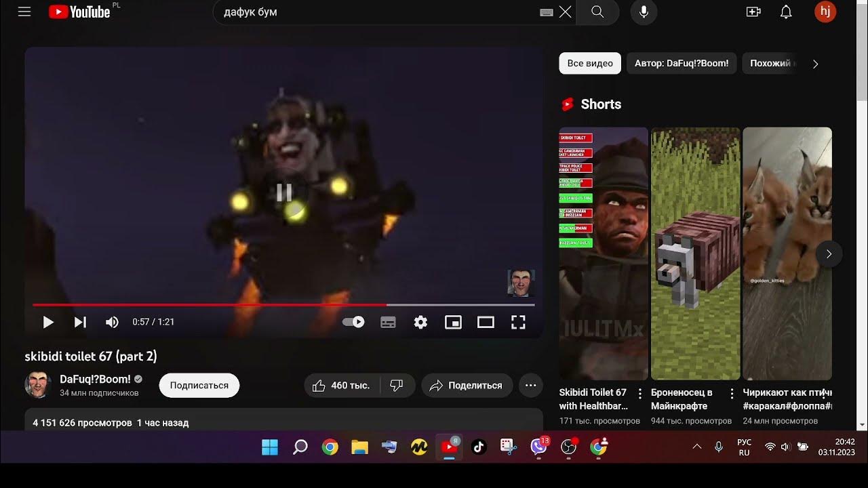Open DaFuq!?Boom! channel avatar
The width and height of the screenshot is (868, 488).
(38, 385)
